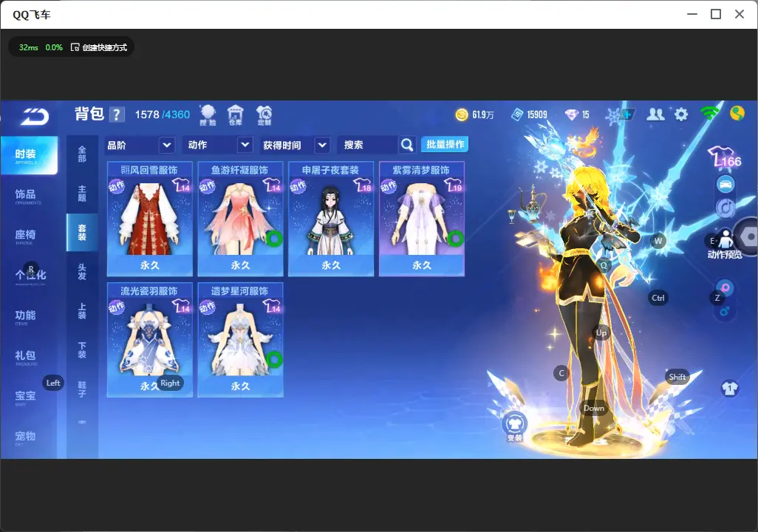
Task: Select the 遗梦星河服饰 outfit card
Action: click(240, 340)
